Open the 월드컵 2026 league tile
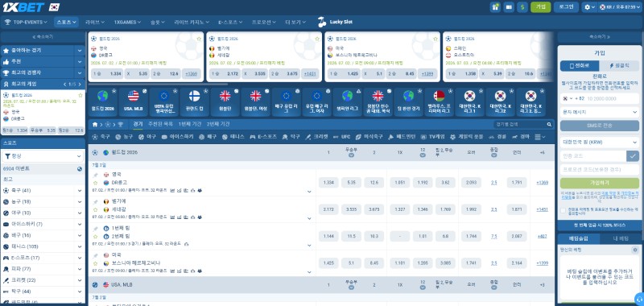This screenshot has width=644, height=306. tap(103, 101)
